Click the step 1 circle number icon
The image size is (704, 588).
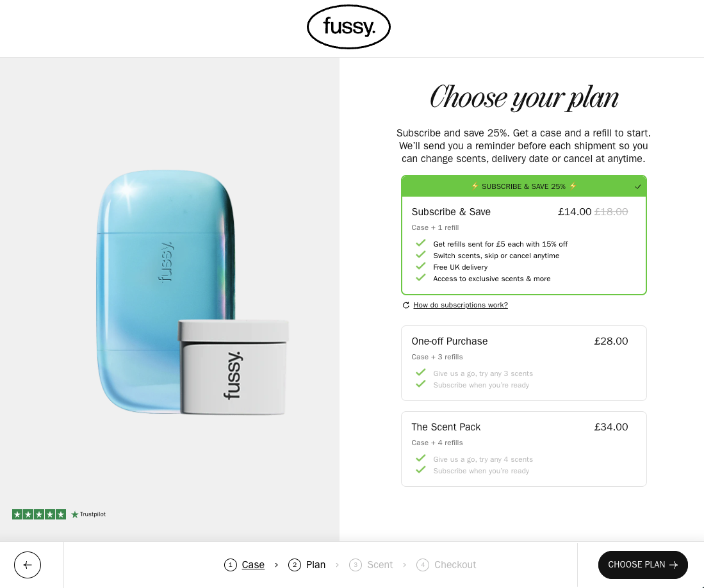(x=231, y=565)
